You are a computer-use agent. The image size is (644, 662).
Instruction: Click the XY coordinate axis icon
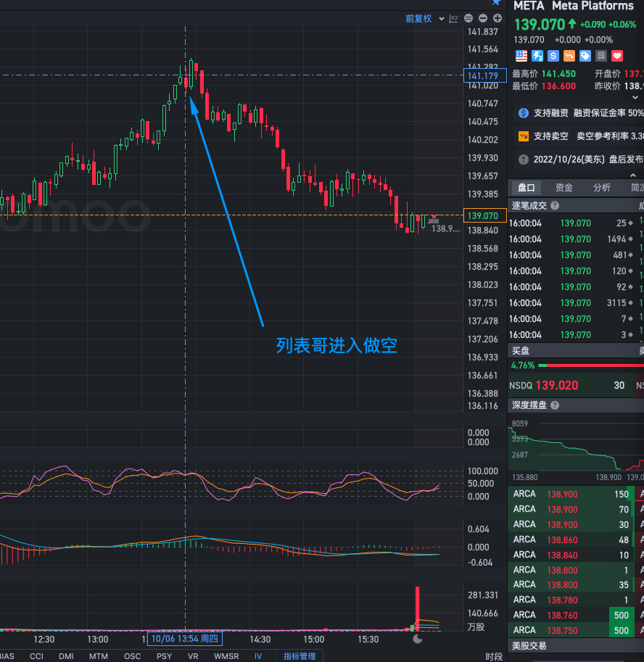click(x=454, y=19)
